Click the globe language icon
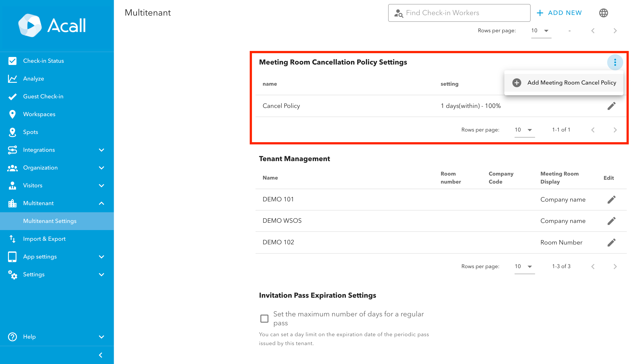The height and width of the screenshot is (364, 641). tap(603, 13)
